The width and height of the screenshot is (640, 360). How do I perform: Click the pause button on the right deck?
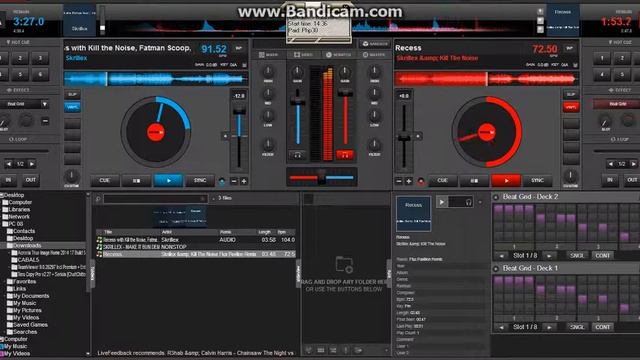click(x=474, y=180)
